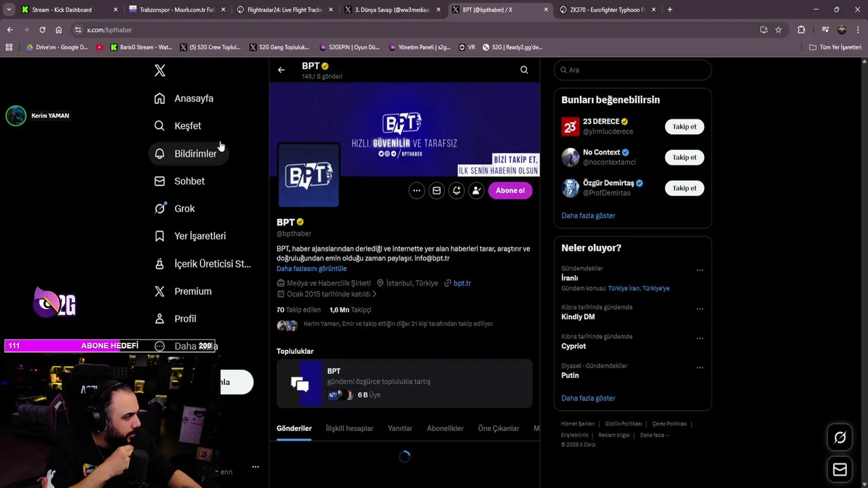
Task: Click Çerez Politikası footer link
Action: pos(670,424)
